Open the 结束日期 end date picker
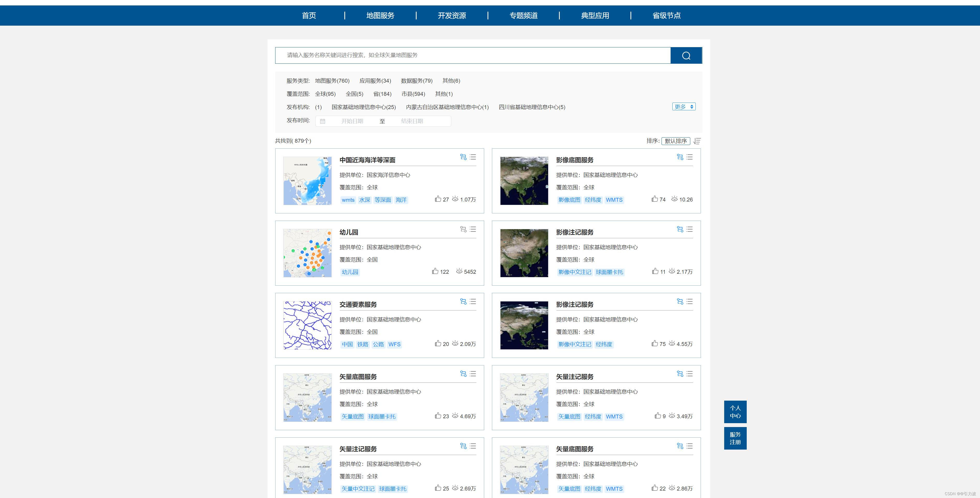The height and width of the screenshot is (498, 980). coord(422,121)
